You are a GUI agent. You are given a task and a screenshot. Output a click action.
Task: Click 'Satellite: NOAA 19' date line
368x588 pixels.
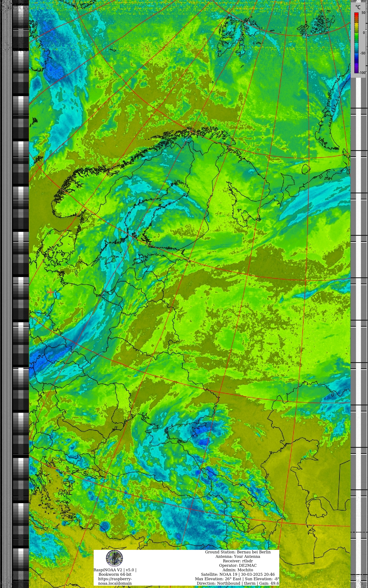(x=238, y=574)
